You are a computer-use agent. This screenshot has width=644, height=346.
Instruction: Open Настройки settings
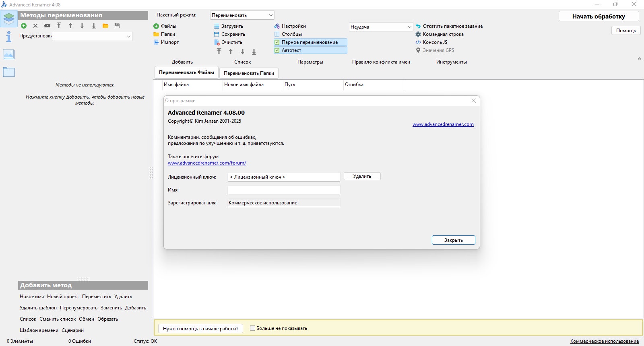[x=290, y=26]
